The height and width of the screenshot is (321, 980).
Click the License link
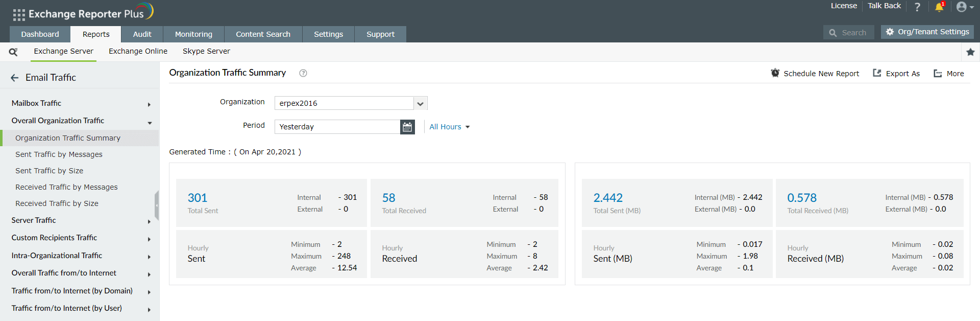click(x=844, y=6)
